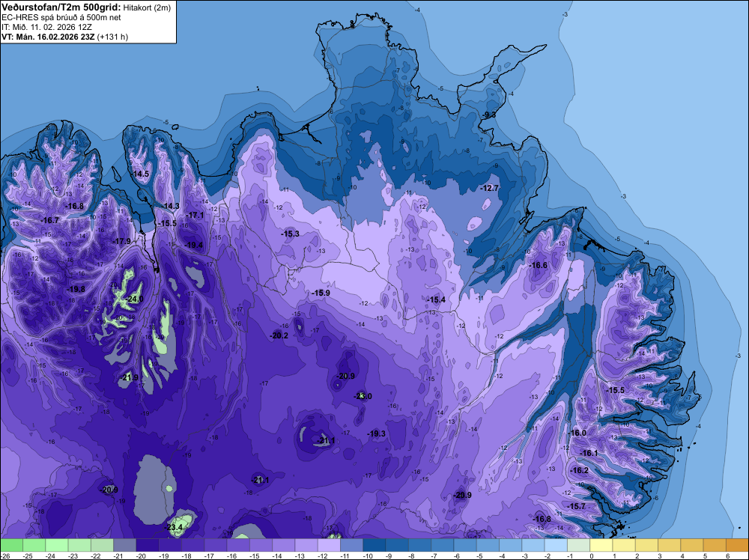
Task: Select the -16.6 temperature reading
Action: click(539, 265)
